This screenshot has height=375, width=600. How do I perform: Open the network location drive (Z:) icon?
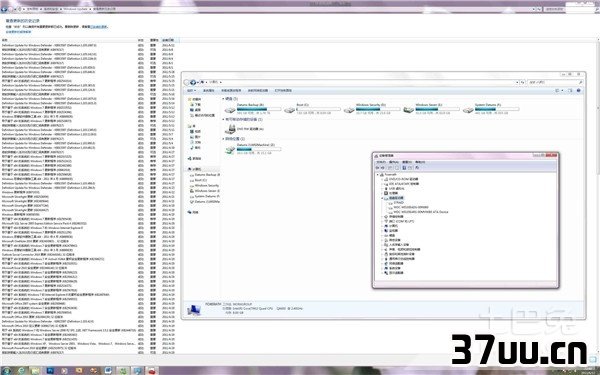230,150
